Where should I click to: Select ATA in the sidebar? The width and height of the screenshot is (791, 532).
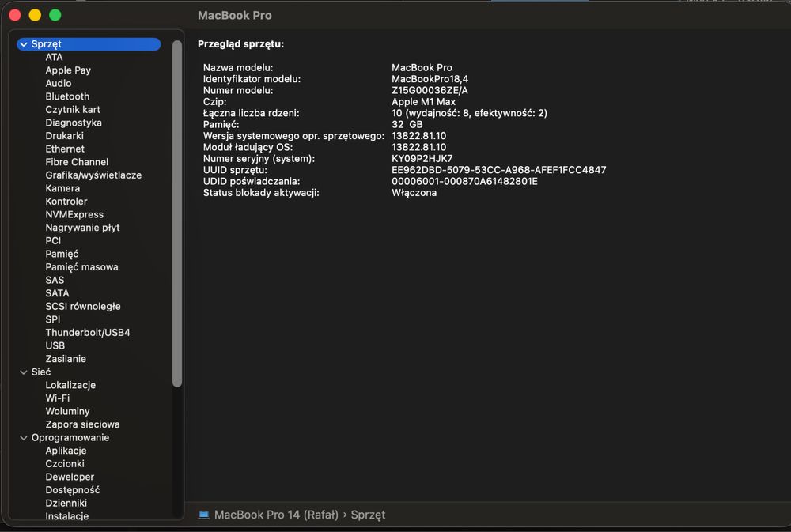[54, 57]
